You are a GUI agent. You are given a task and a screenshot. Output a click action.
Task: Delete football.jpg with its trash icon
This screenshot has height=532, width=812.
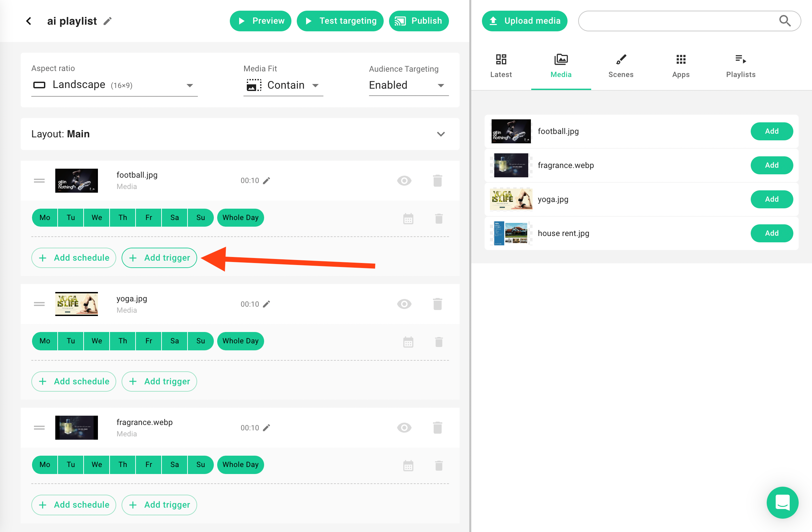point(437,181)
